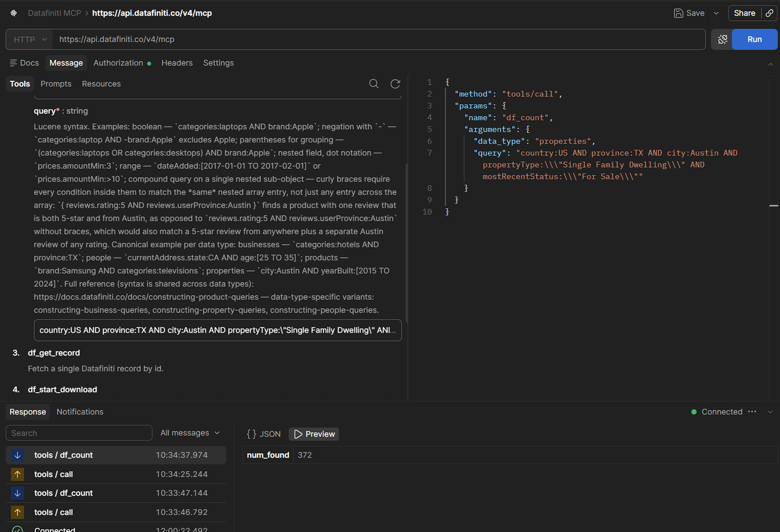Open the Settings tab

(219, 63)
